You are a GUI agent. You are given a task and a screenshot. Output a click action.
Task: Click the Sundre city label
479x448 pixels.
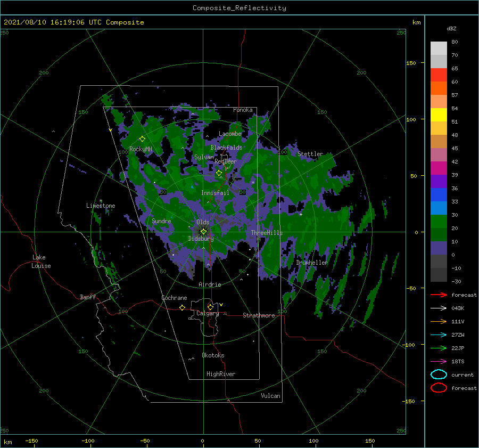coord(161,221)
